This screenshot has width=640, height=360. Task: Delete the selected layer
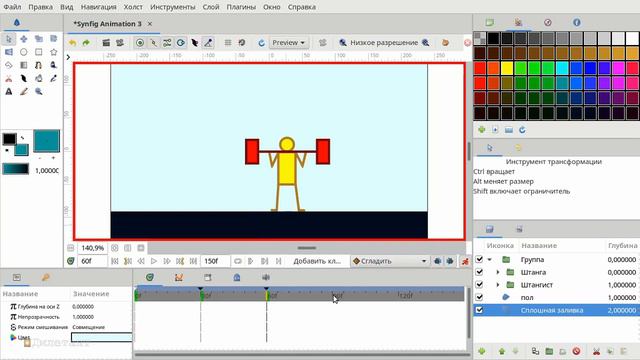(576, 351)
